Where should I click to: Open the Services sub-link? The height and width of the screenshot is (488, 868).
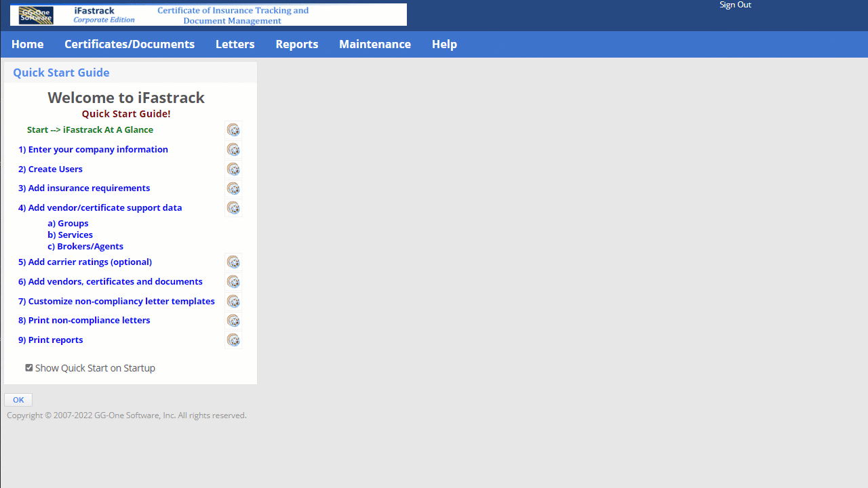click(x=70, y=235)
